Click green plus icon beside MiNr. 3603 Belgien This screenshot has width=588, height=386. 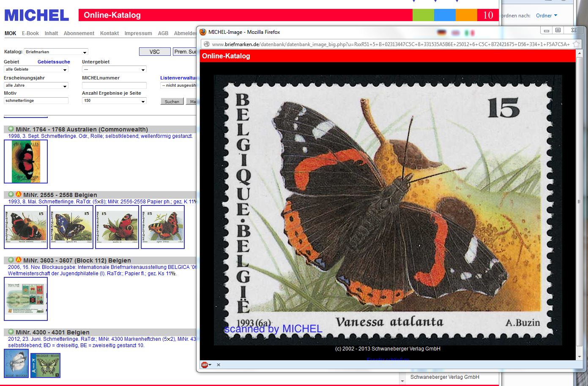[11, 260]
